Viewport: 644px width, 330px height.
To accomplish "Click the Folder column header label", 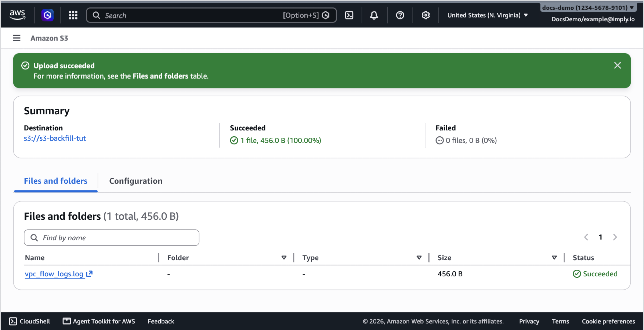I will (178, 258).
